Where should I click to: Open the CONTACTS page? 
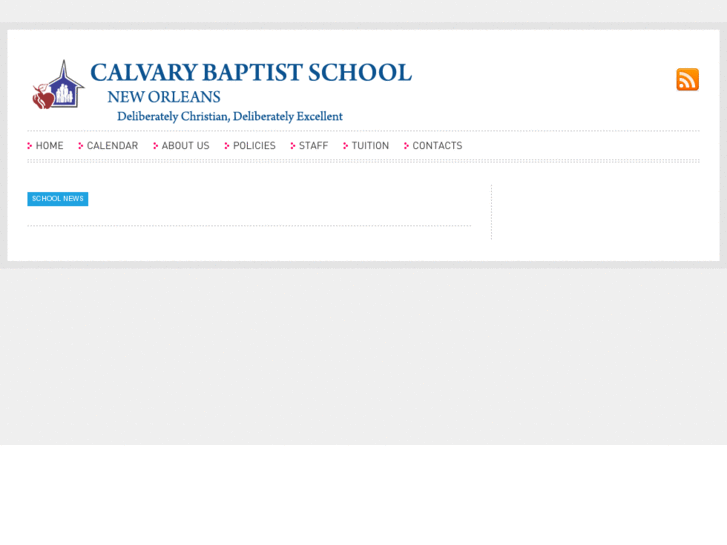point(437,146)
